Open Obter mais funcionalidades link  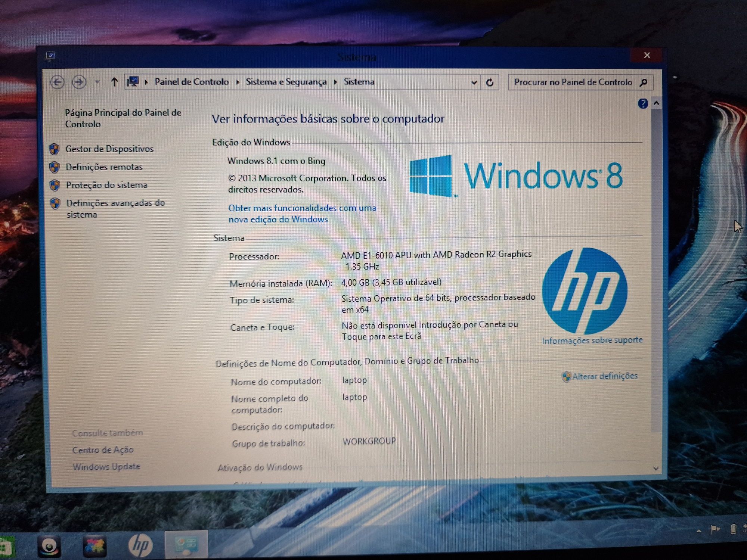coord(302,214)
